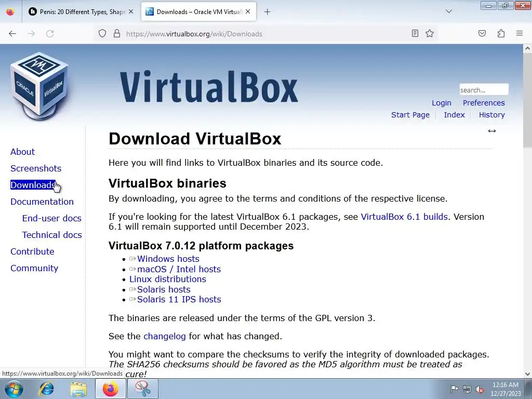Open the Preferences link
Screen dimensions: 532x399
point(484,103)
